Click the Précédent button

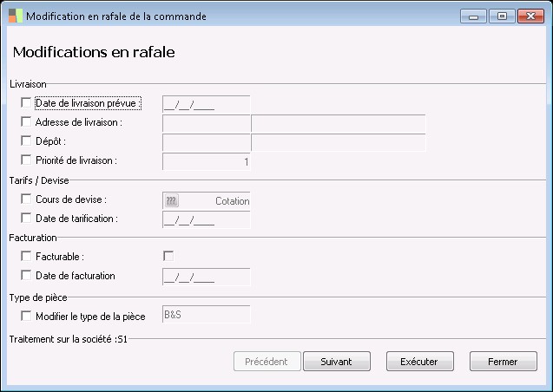click(x=267, y=362)
